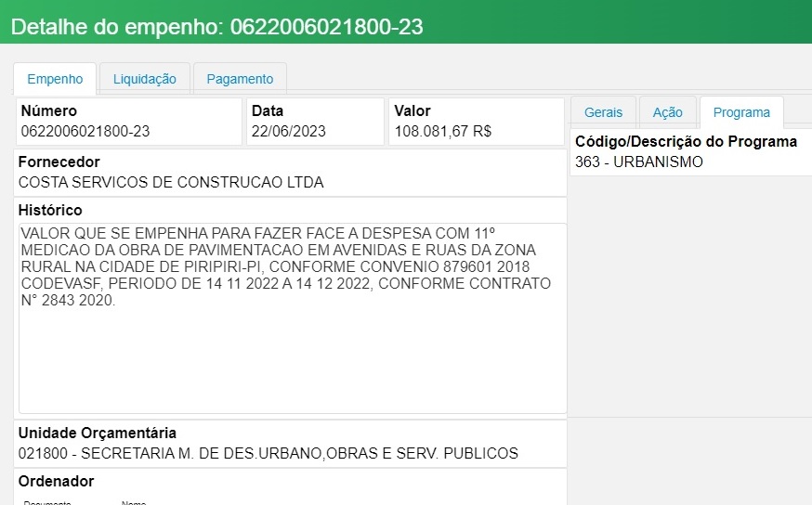Show the Ação tab

click(667, 112)
